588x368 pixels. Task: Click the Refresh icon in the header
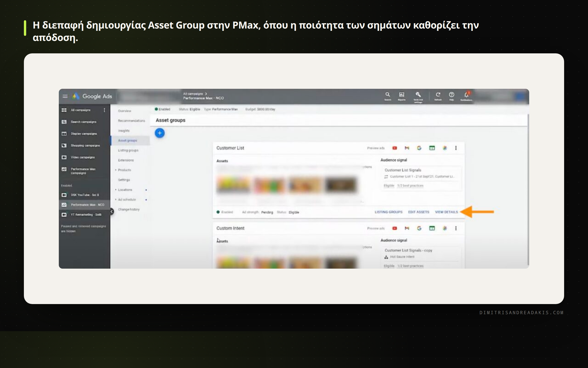coord(438,96)
